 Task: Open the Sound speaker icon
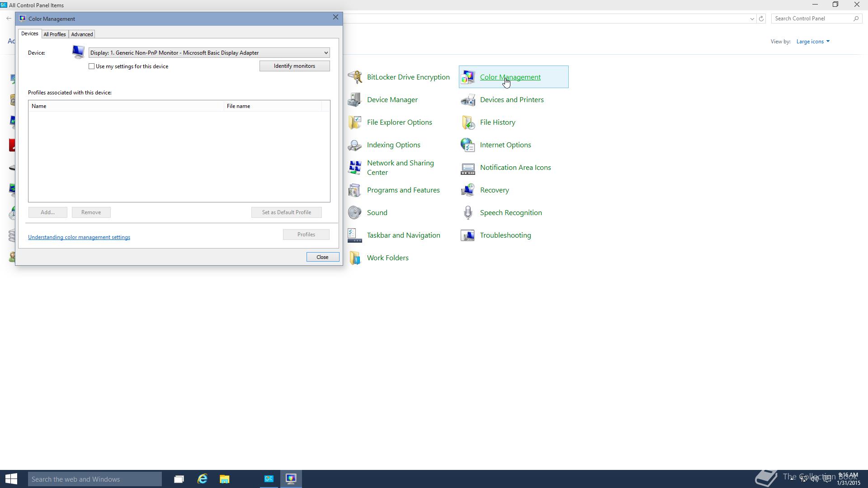(x=355, y=212)
